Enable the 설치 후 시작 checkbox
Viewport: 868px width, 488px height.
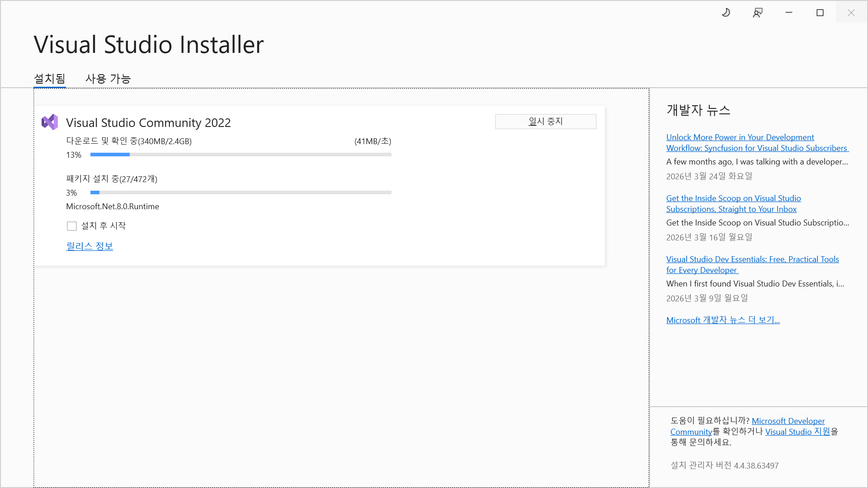[72, 226]
